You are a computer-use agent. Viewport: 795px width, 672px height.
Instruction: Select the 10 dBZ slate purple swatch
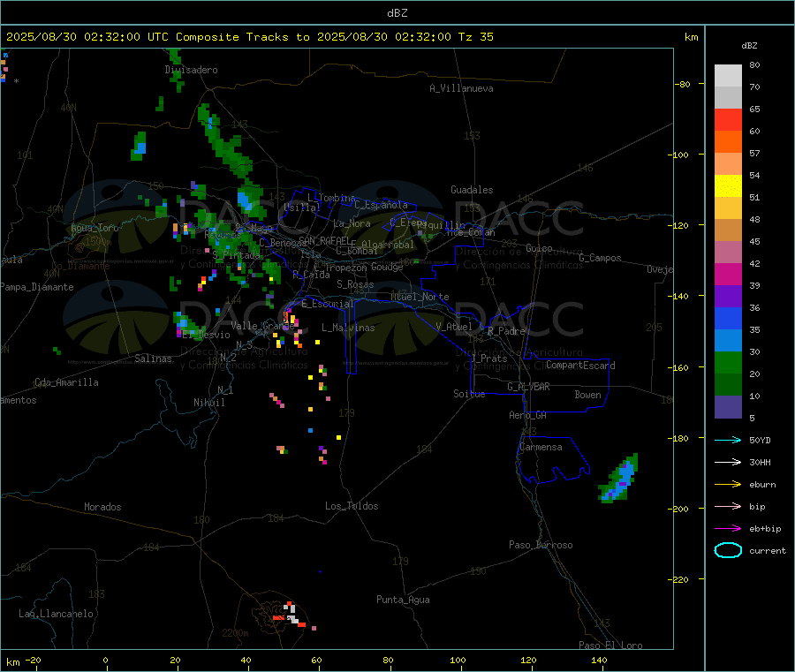pyautogui.click(x=728, y=407)
